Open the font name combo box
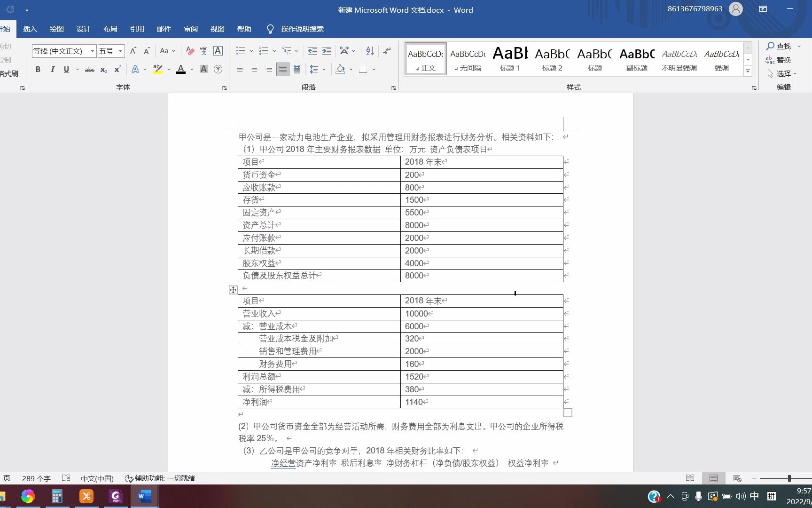This screenshot has width=812, height=508. tap(64, 51)
